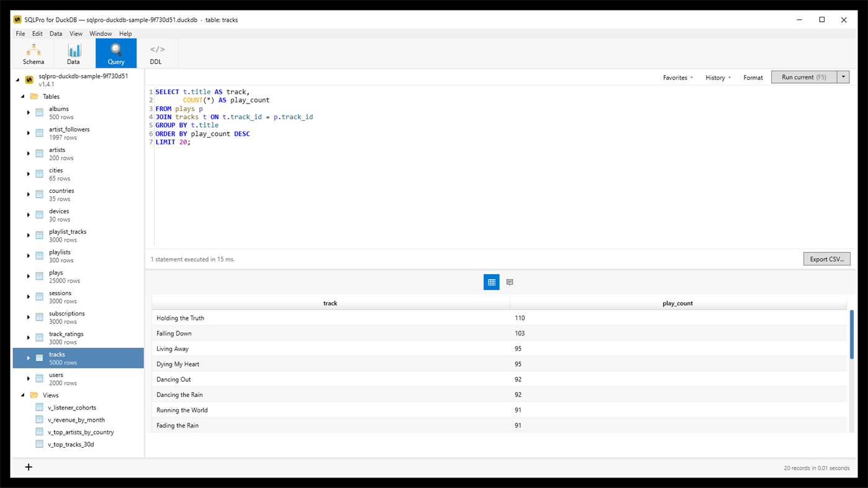The width and height of the screenshot is (868, 488).
Task: Open the Edit menu
Action: 37,33
